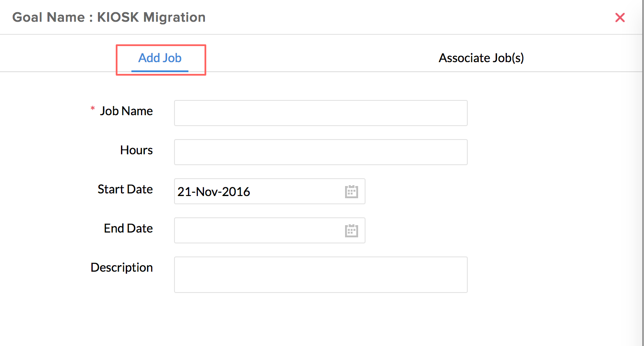Viewport: 644px width, 346px height.
Task: Click the Start Date label
Action: pos(125,190)
